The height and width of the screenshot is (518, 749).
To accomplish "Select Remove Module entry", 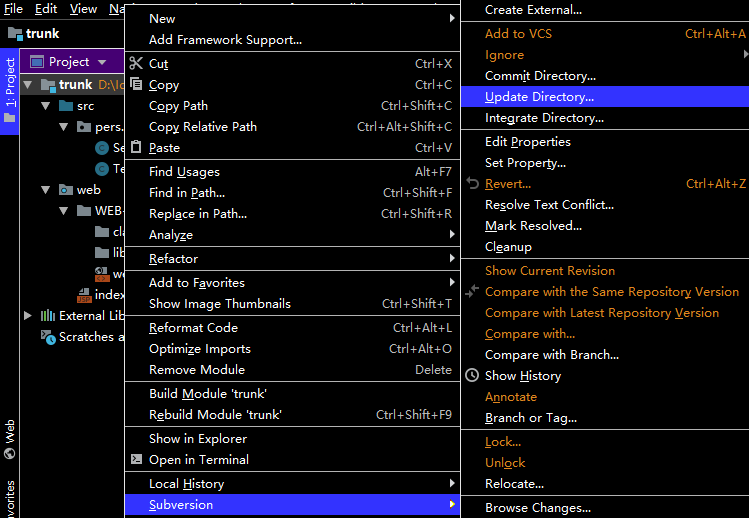I will [x=292, y=369].
